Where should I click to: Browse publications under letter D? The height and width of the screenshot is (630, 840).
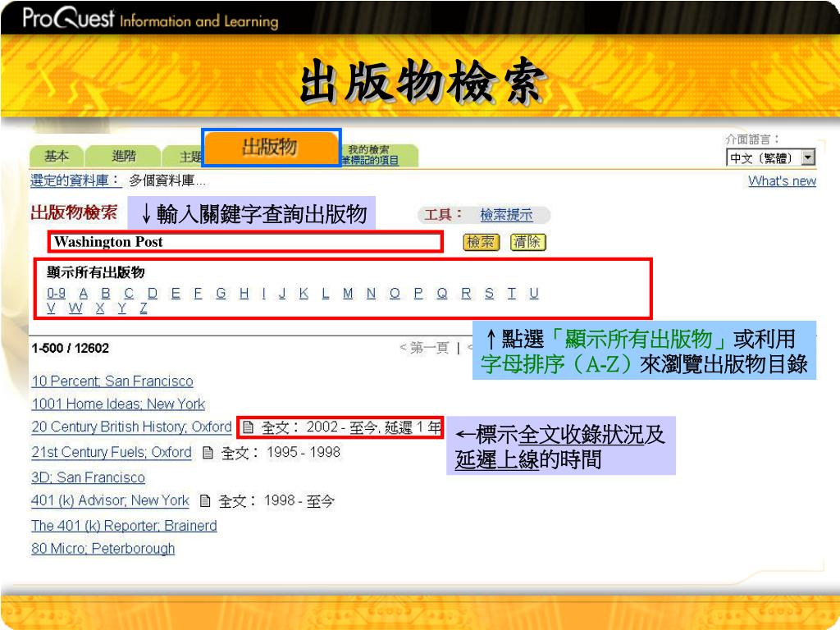[x=153, y=293]
